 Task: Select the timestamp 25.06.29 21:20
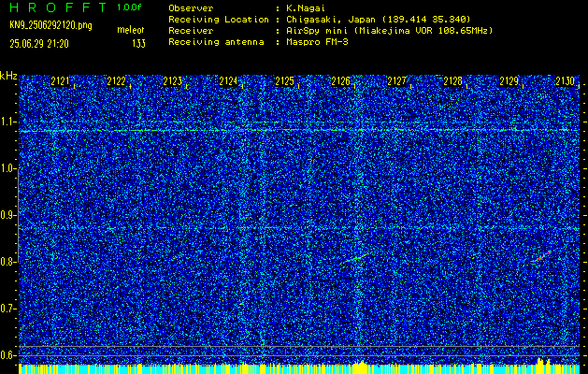point(39,44)
